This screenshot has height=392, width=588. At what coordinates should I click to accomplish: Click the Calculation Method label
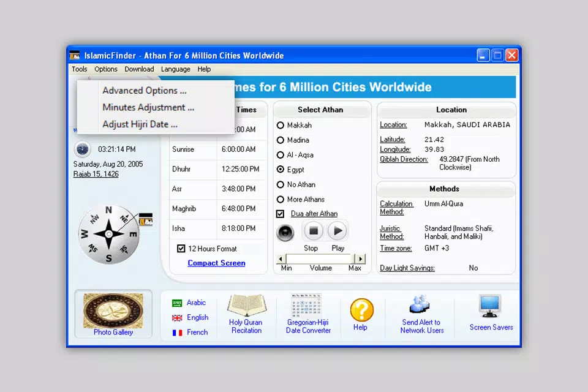(396, 208)
